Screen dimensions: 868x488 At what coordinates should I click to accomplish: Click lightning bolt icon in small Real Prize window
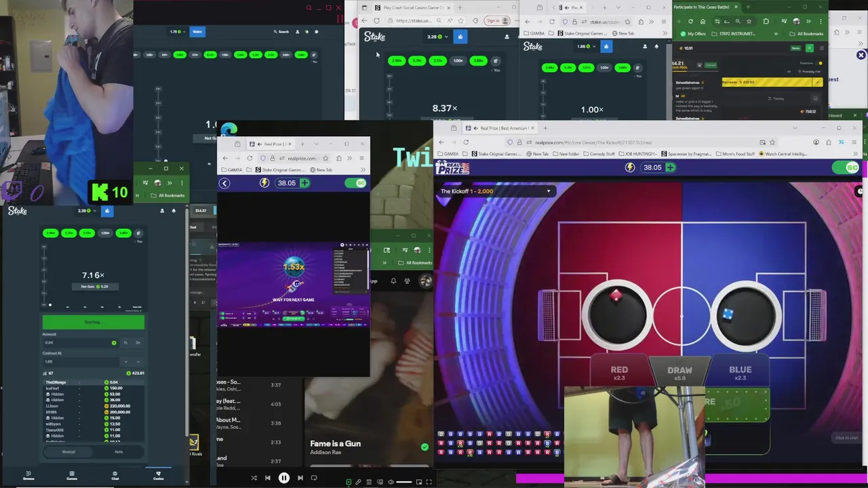pos(264,183)
